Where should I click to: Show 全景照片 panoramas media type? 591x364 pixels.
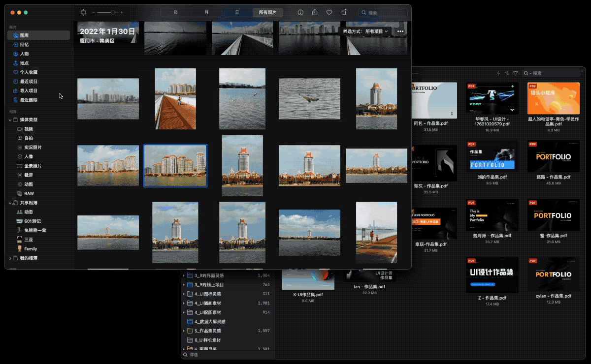pos(38,166)
